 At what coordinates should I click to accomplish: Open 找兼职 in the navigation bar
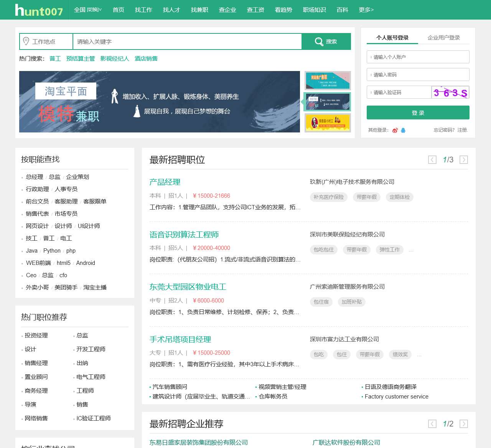point(199,10)
